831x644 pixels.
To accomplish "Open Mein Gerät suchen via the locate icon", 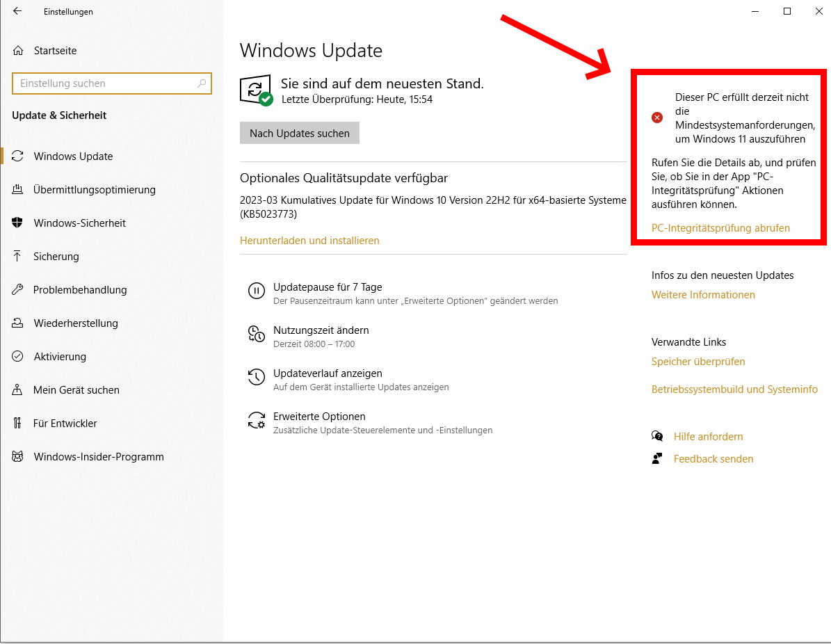I will point(19,389).
